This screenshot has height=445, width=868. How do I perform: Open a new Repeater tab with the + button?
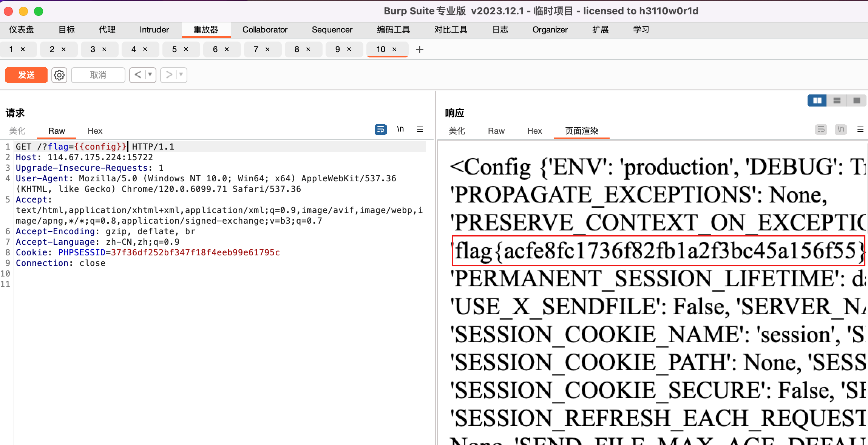click(419, 49)
